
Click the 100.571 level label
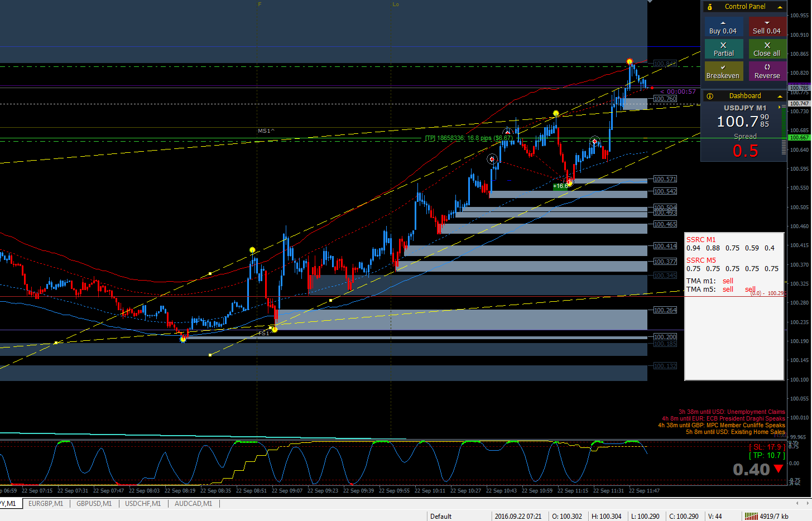coord(665,179)
